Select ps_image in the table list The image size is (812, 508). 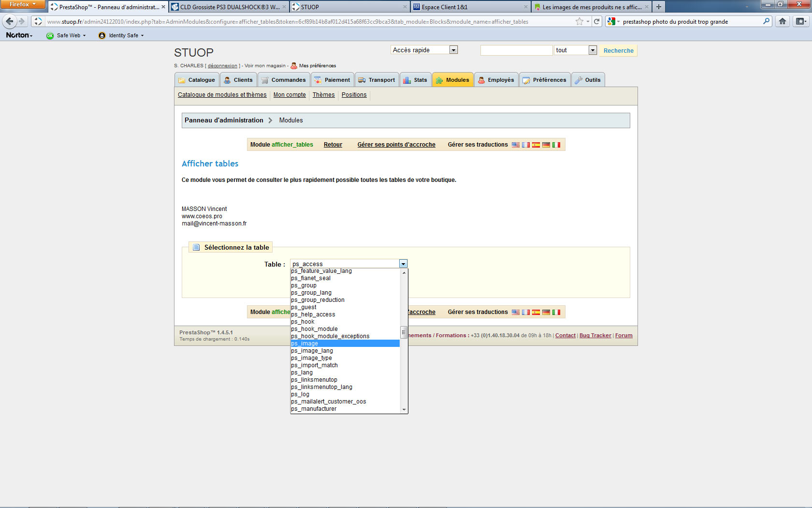point(345,344)
